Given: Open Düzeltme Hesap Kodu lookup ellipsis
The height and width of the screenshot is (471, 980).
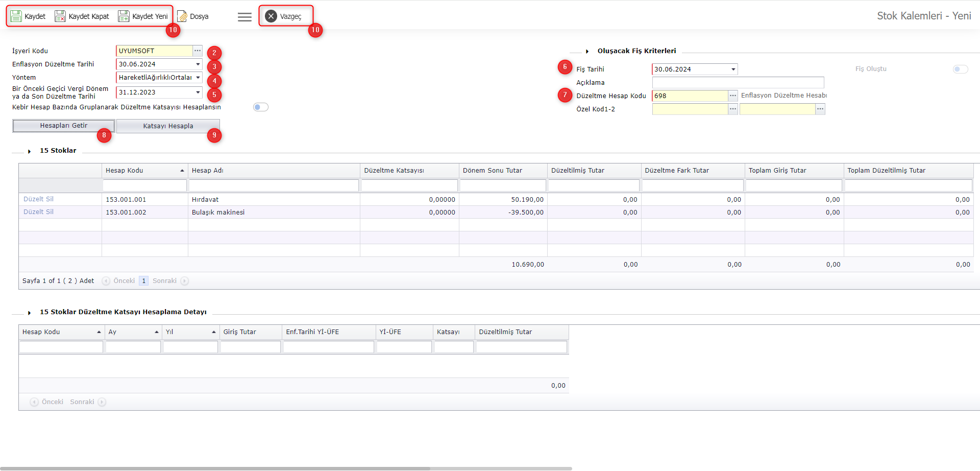Looking at the screenshot, I should 733,96.
